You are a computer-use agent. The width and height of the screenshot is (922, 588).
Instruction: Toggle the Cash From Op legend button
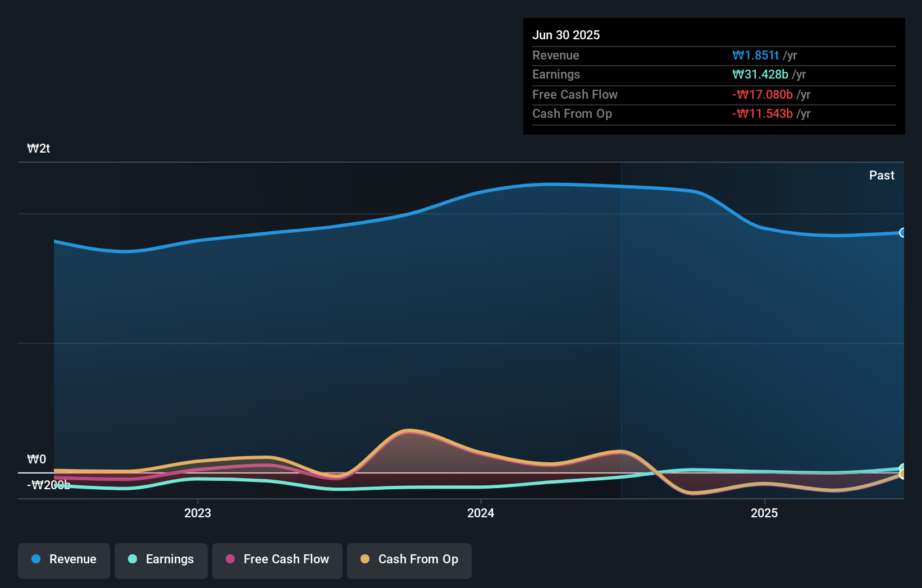[x=409, y=561]
